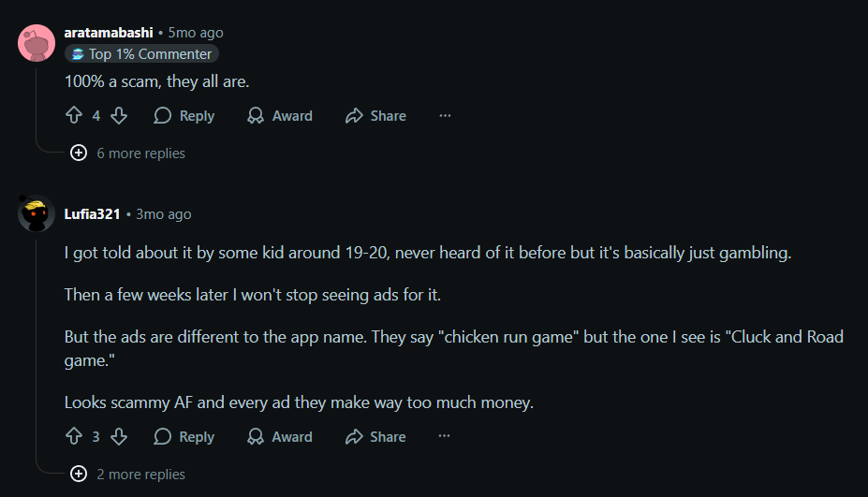This screenshot has height=497, width=868.
Task: Open Lufia321's avatar profile picture
Action: pos(37,214)
